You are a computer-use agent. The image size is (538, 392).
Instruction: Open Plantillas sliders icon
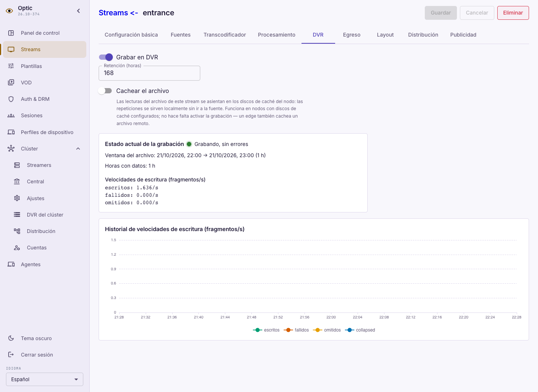[x=11, y=66]
